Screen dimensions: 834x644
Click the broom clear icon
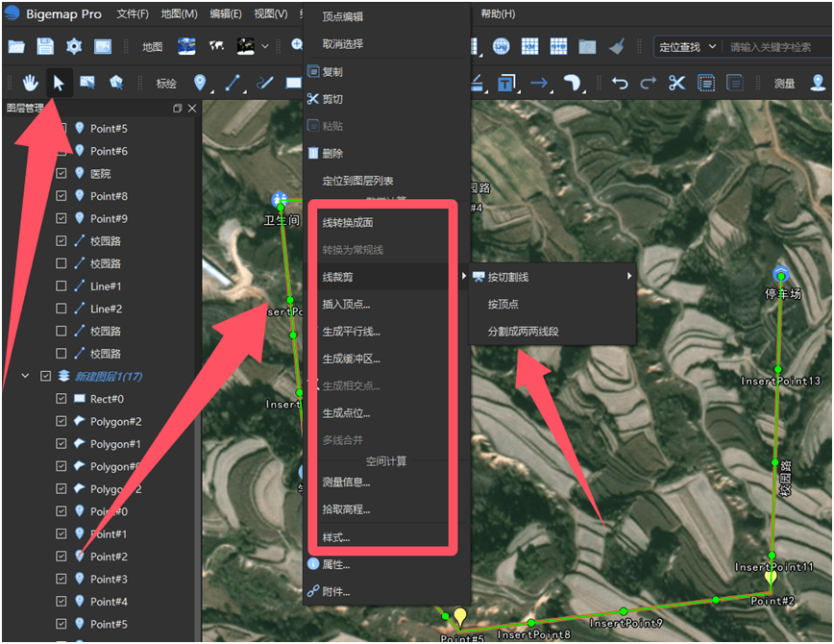click(616, 47)
